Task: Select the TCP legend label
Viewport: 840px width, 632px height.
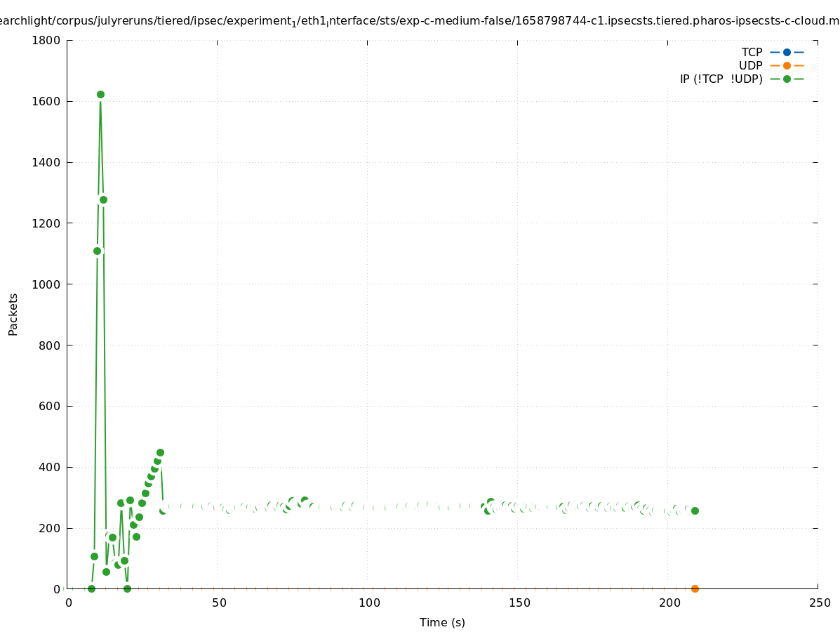Action: point(752,52)
